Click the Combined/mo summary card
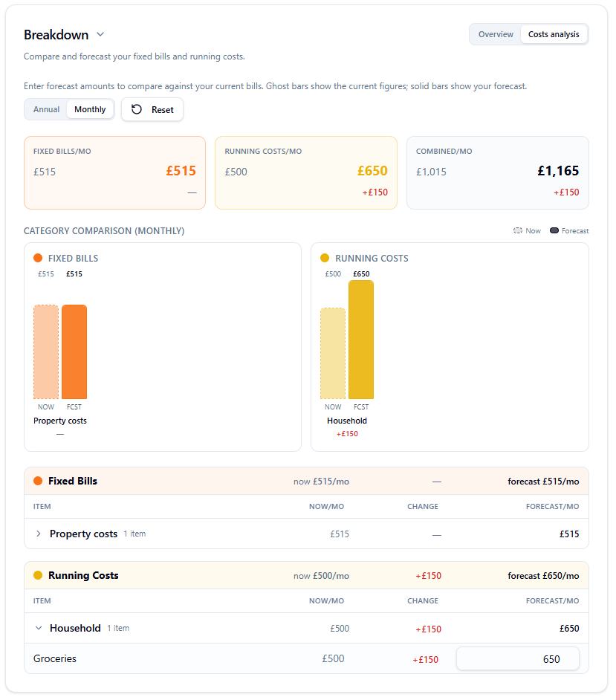Screen dimensions: 616x700 click(498, 172)
